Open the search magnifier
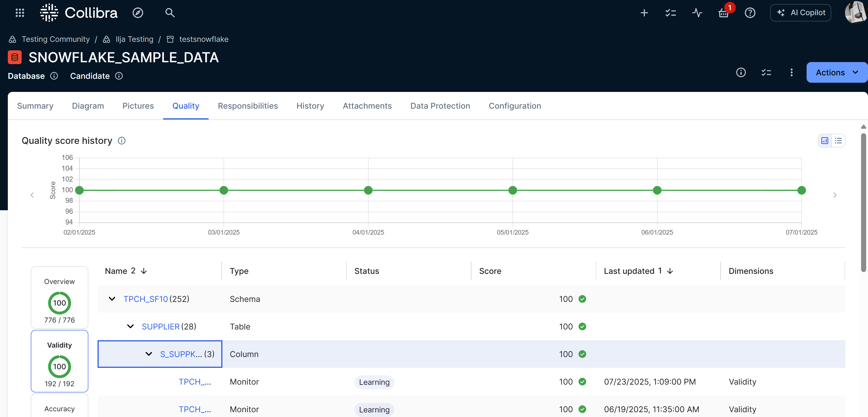Viewport: 868px width, 417px height. point(170,13)
